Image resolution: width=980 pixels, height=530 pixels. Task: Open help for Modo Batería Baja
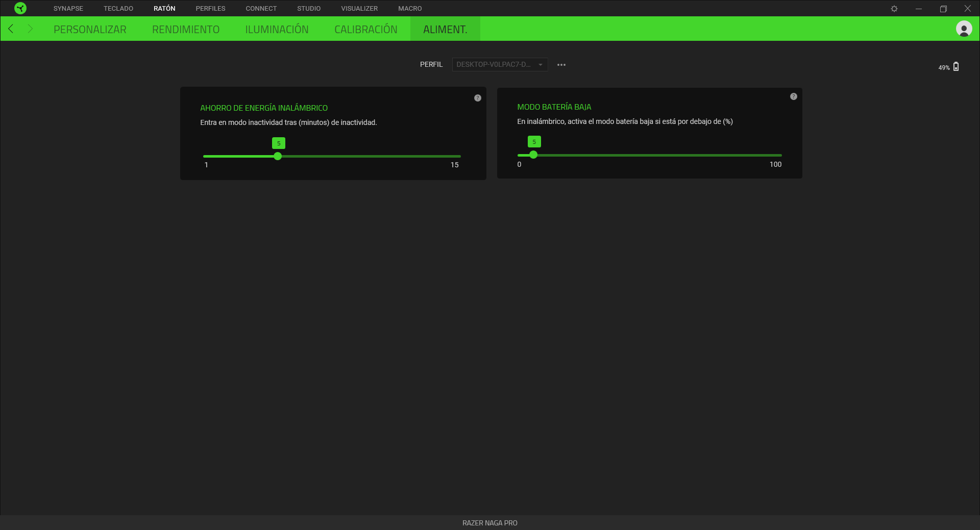coord(794,96)
